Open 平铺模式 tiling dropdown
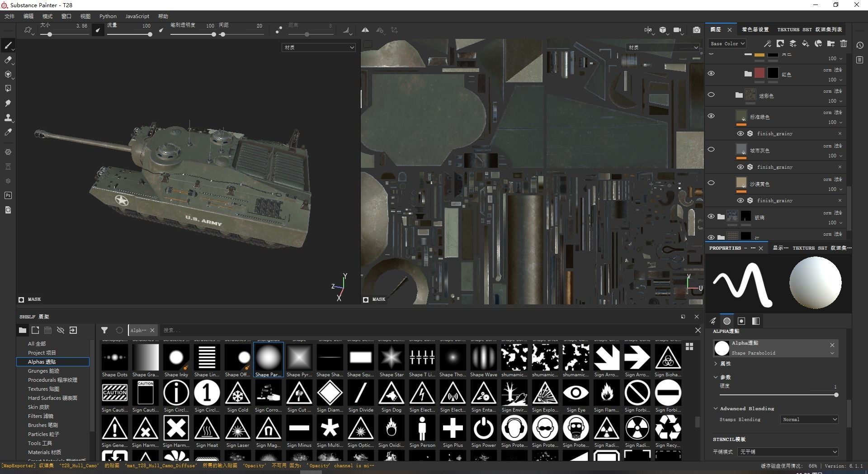This screenshot has width=868, height=474. pyautogui.click(x=788, y=451)
